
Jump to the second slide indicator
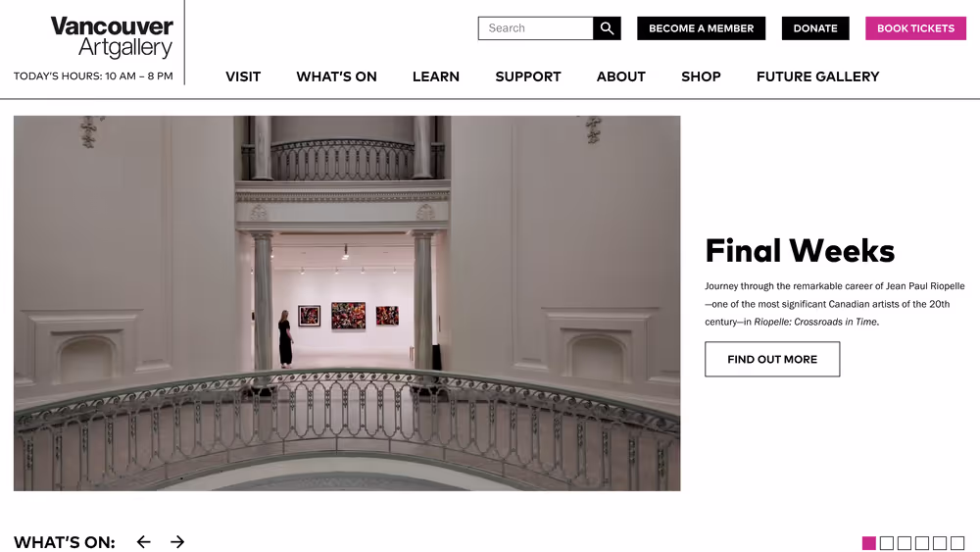point(886,543)
